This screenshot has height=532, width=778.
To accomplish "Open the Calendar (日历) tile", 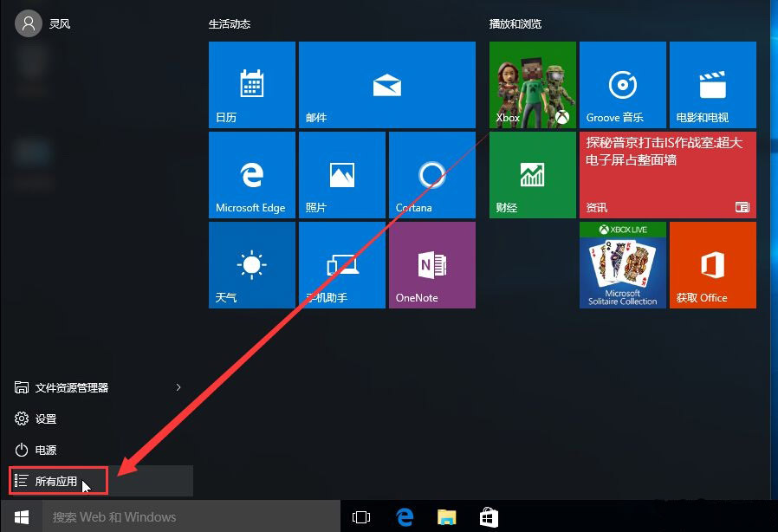I will coord(251,85).
